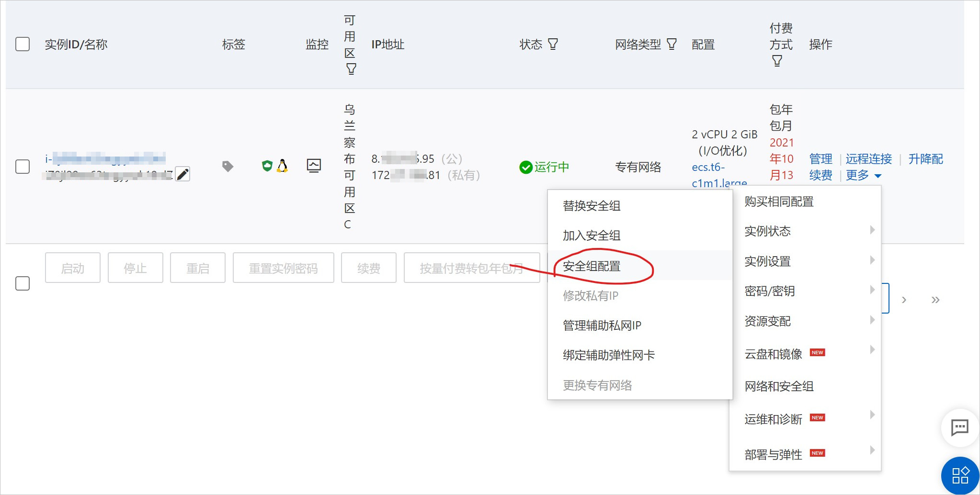This screenshot has height=495, width=980.
Task: Click the 升降配 link
Action: click(925, 159)
